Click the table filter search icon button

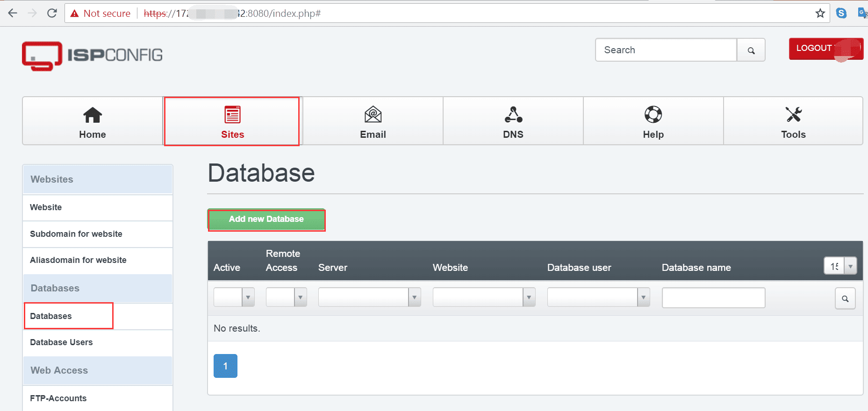point(845,298)
